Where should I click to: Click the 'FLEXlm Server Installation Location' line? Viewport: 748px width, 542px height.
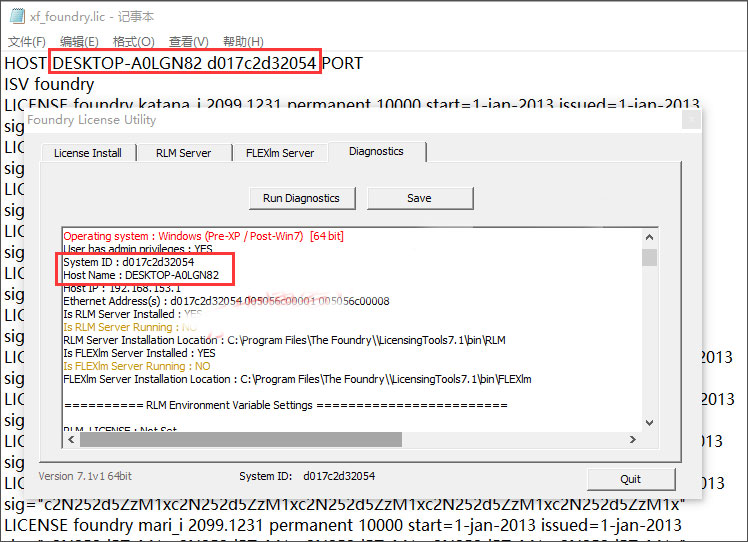[x=297, y=379]
